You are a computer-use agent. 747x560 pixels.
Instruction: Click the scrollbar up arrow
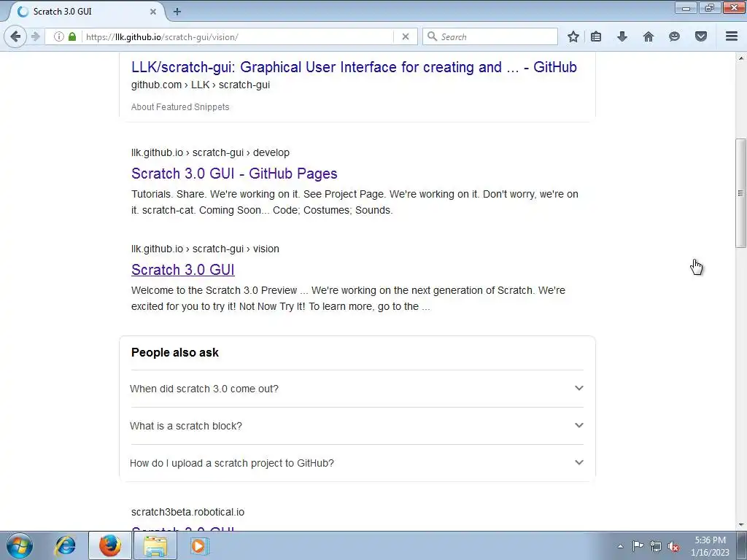click(740, 58)
